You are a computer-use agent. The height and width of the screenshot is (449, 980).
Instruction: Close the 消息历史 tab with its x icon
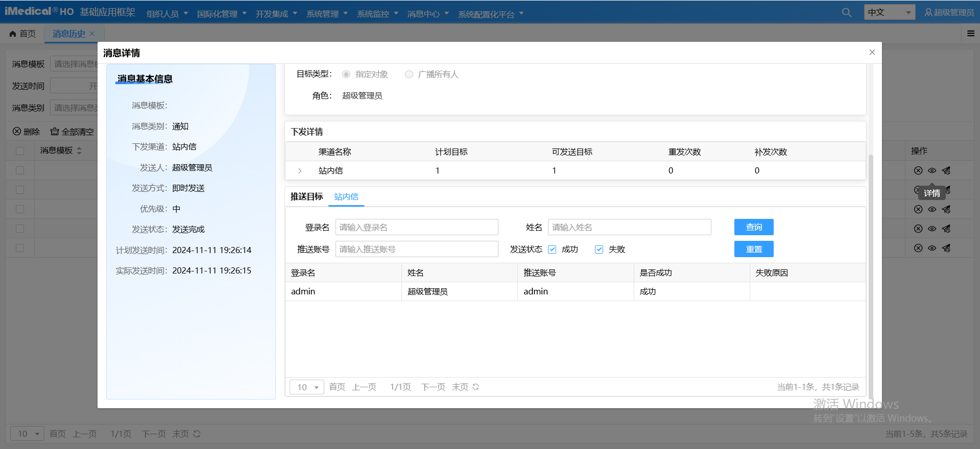click(92, 34)
